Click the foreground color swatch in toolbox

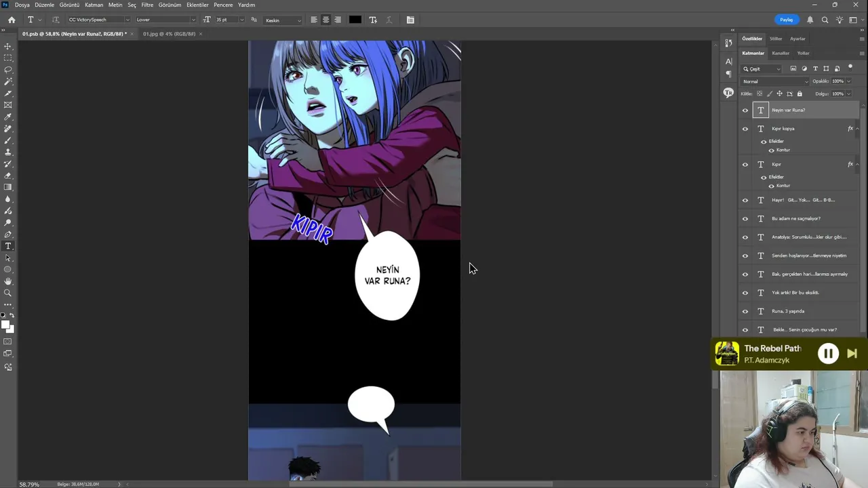[5, 325]
